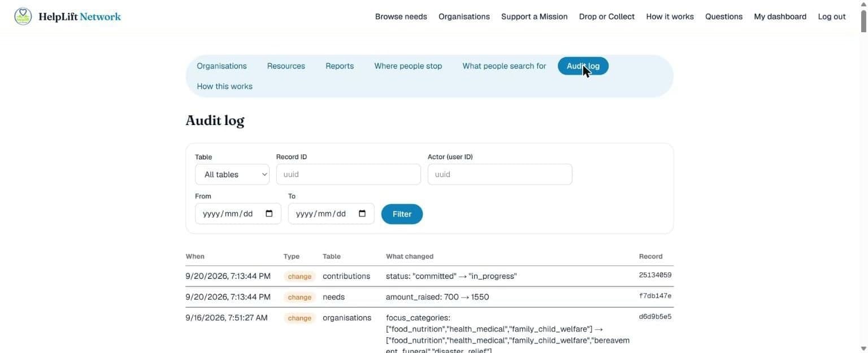
Task: Open the calendar picker in From date
Action: [269, 214]
